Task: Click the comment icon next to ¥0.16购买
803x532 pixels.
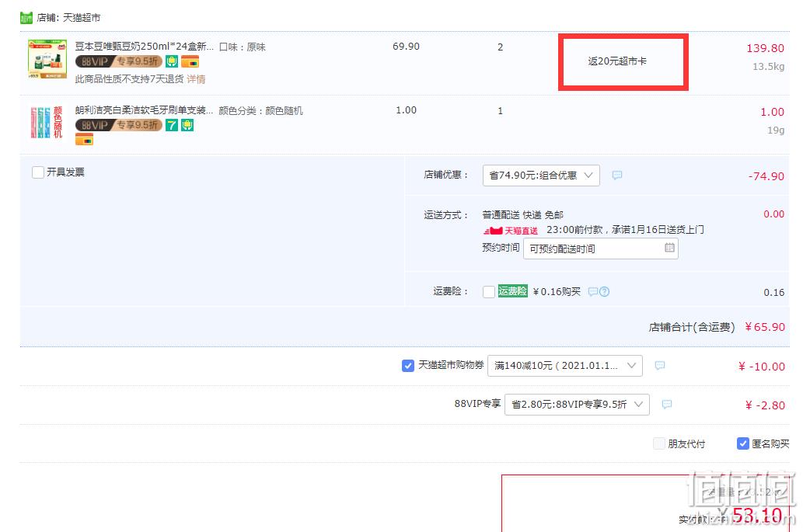Action: 592,292
